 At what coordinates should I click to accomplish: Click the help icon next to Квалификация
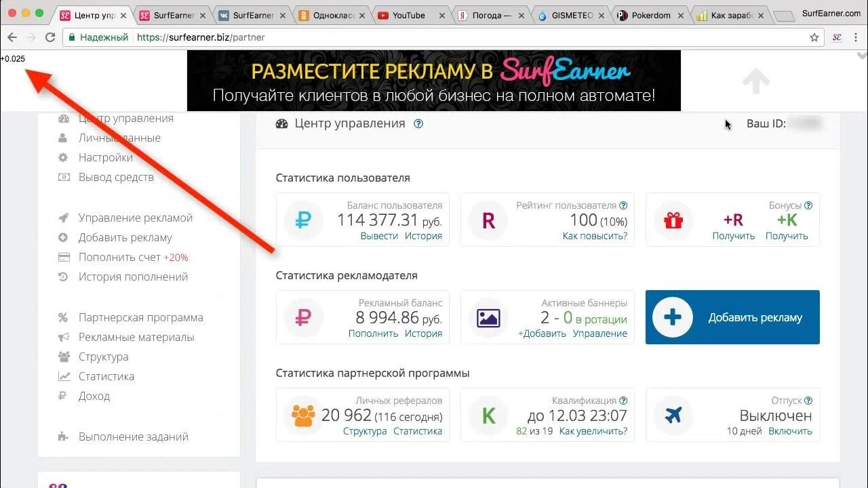click(x=623, y=401)
